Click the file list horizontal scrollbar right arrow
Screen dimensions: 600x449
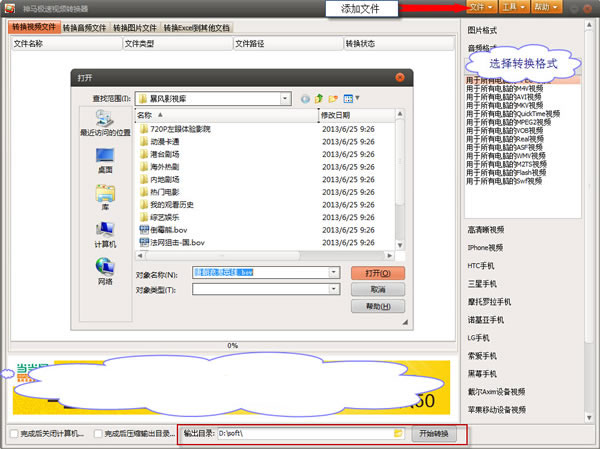pyautogui.click(x=390, y=255)
